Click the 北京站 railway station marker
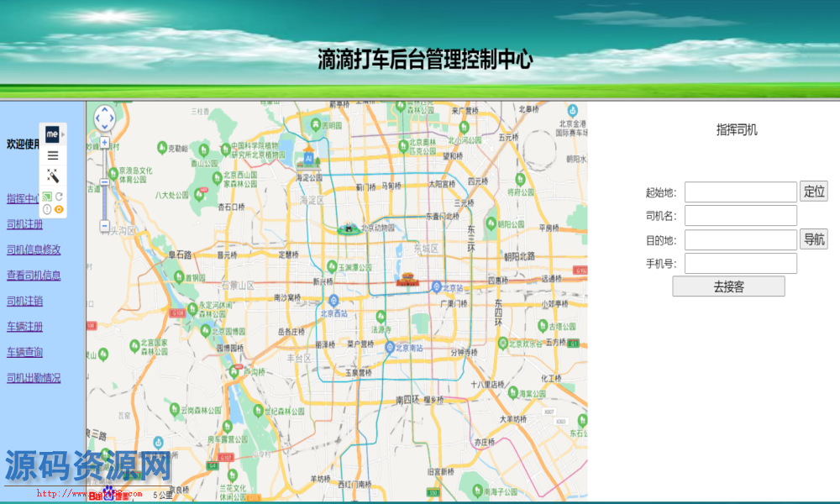 (x=437, y=287)
